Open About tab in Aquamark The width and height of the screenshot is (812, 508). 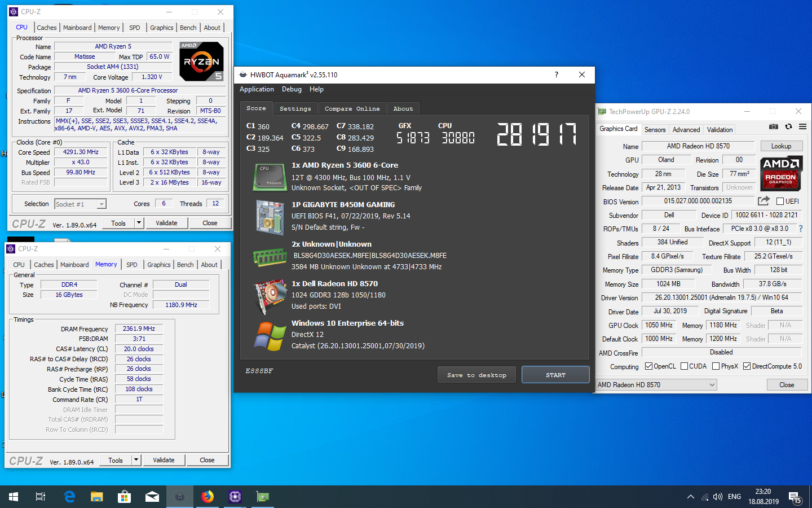[x=403, y=108]
